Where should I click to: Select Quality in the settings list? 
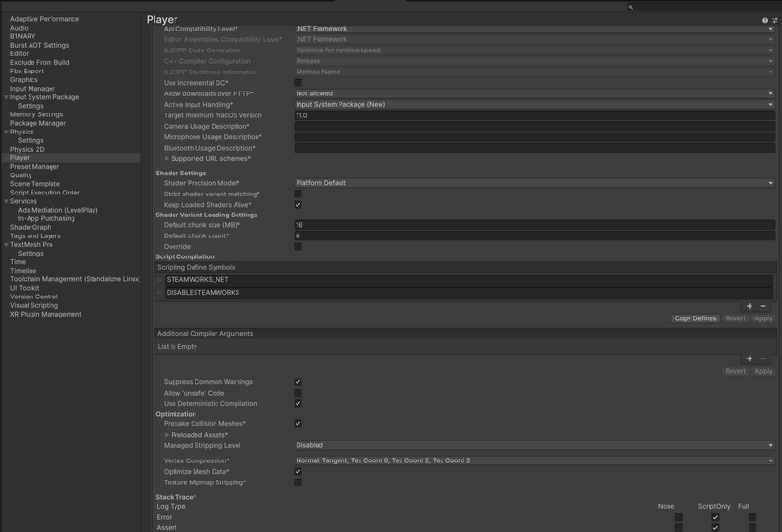click(21, 175)
